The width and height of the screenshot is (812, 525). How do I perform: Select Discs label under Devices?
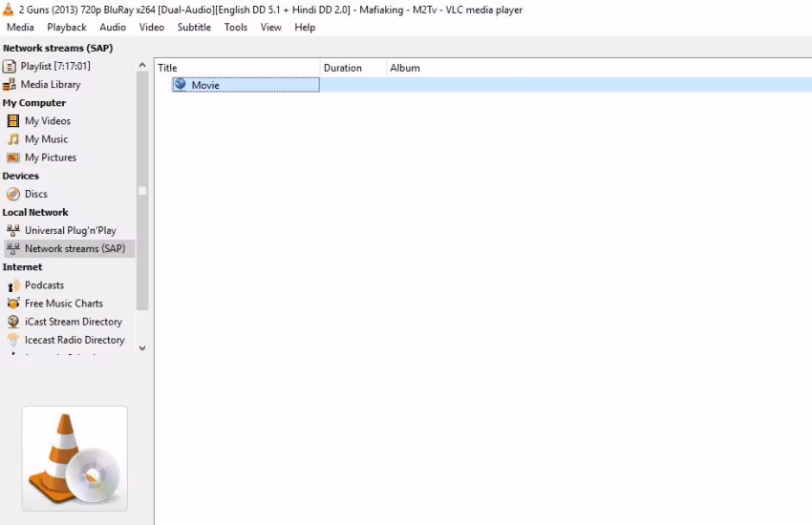(x=36, y=194)
